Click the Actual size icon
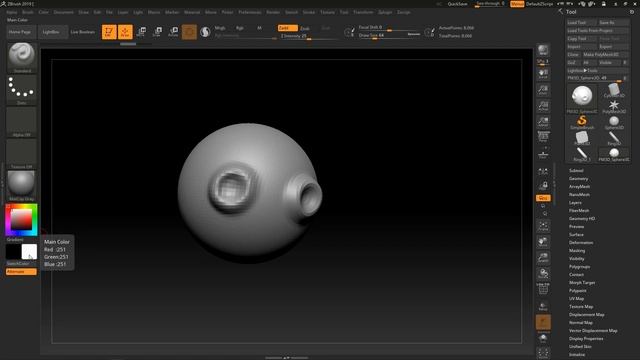Viewport: 640px width, 360px height. pos(543,106)
